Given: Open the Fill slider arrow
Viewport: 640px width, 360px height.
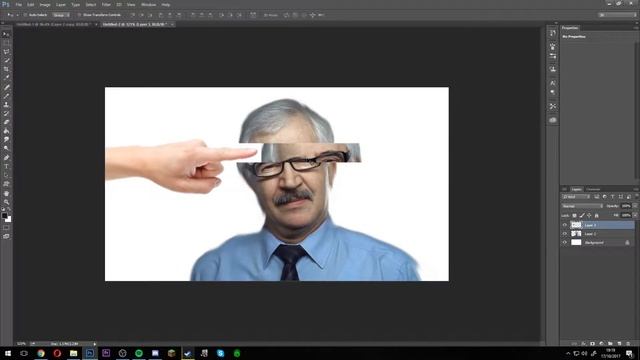Looking at the screenshot, I should tap(635, 216).
